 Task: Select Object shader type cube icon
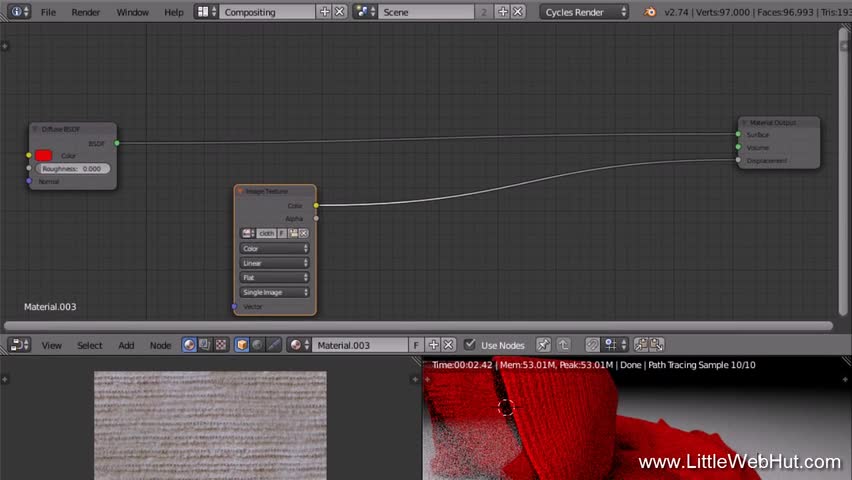coord(242,345)
